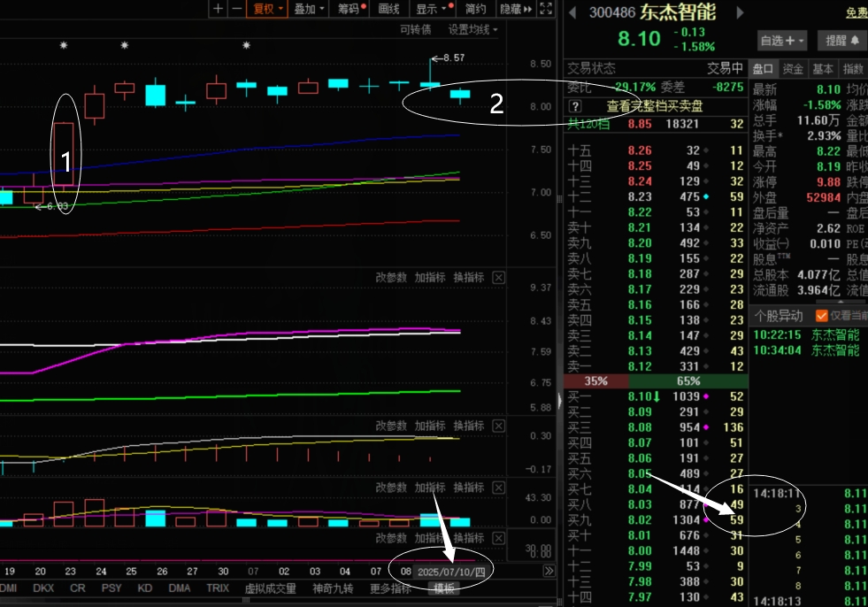
Task: Select the KD indicator tab
Action: (x=145, y=588)
